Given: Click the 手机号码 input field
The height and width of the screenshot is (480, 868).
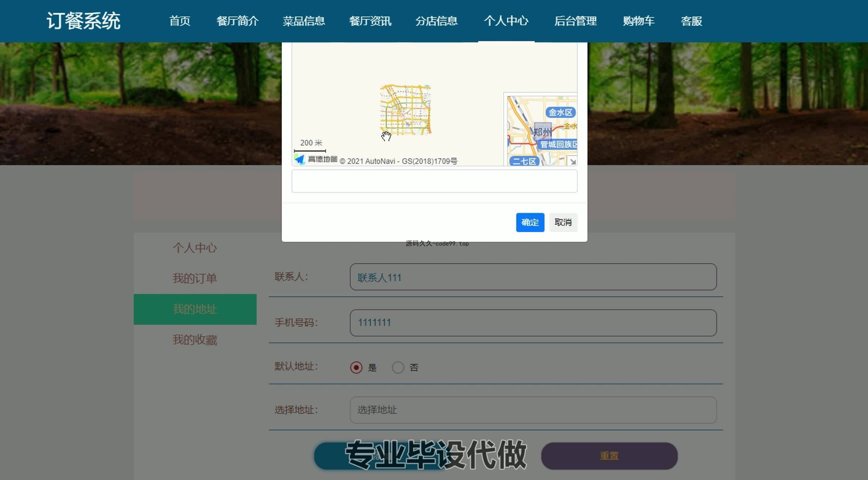Looking at the screenshot, I should click(533, 323).
